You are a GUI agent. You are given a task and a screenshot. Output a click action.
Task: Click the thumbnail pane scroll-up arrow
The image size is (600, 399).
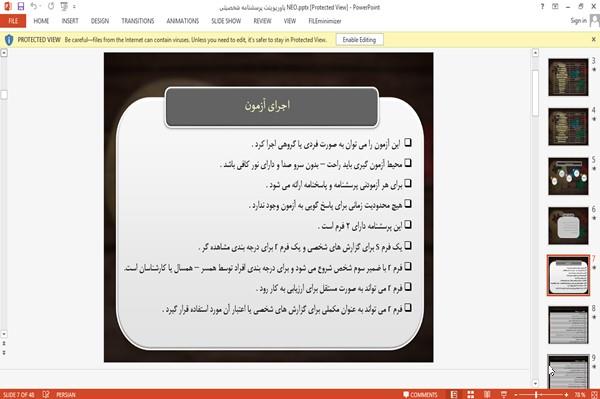pos(535,52)
